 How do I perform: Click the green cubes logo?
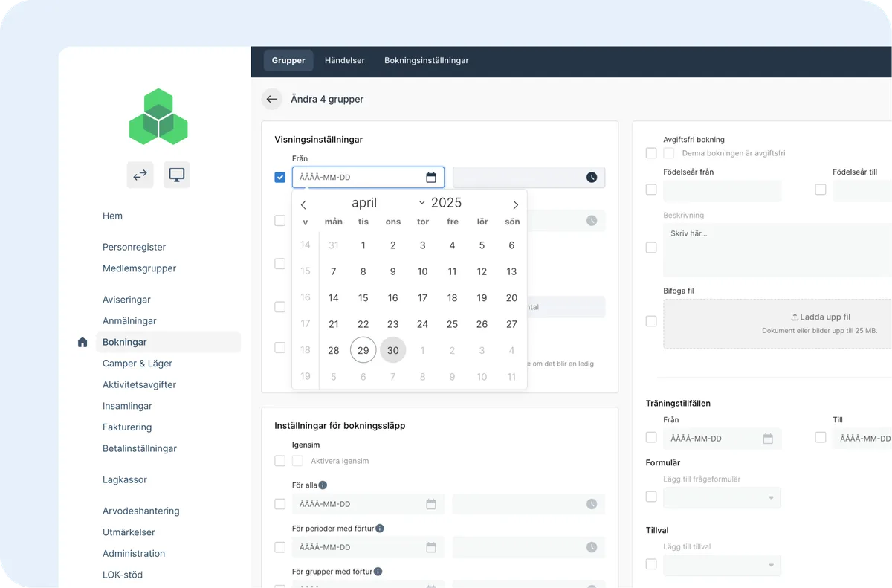[158, 117]
